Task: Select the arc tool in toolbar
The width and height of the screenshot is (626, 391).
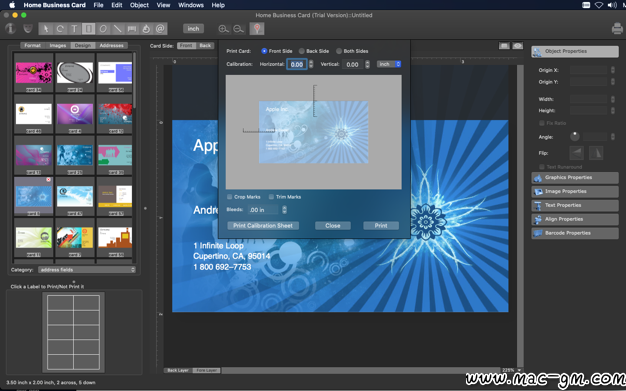Action: tap(60, 29)
